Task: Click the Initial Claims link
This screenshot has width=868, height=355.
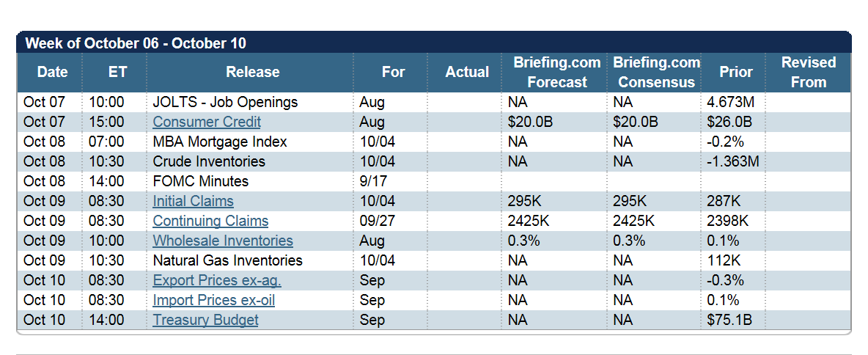Action: (x=193, y=201)
